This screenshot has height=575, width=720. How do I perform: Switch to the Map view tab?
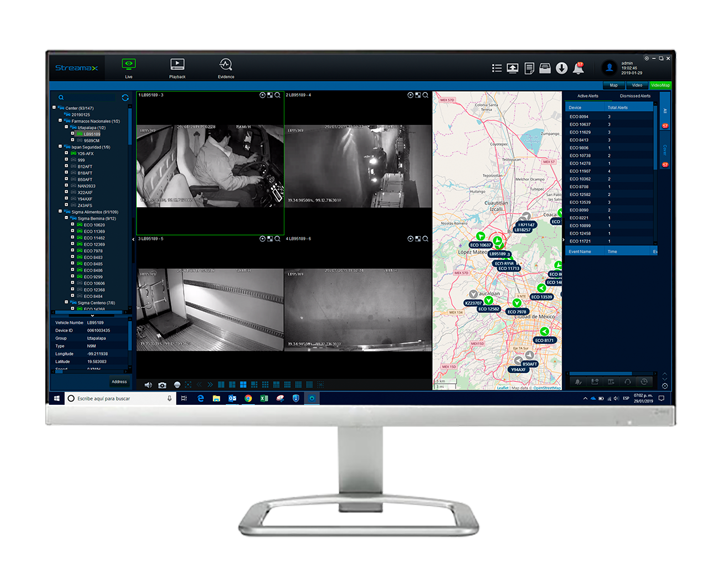613,85
